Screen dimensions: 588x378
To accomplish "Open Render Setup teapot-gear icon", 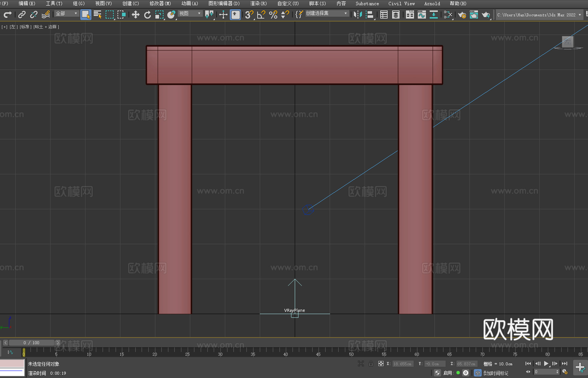I will 462,14.
